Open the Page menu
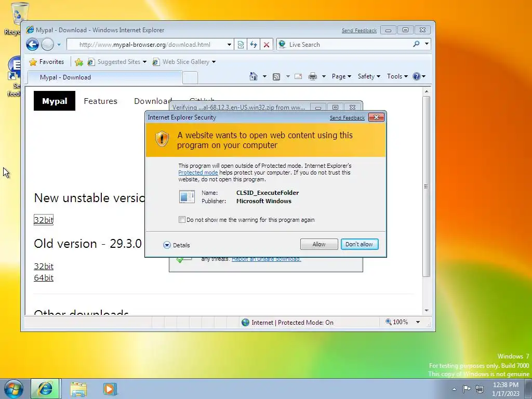The image size is (532, 399). pos(341,76)
